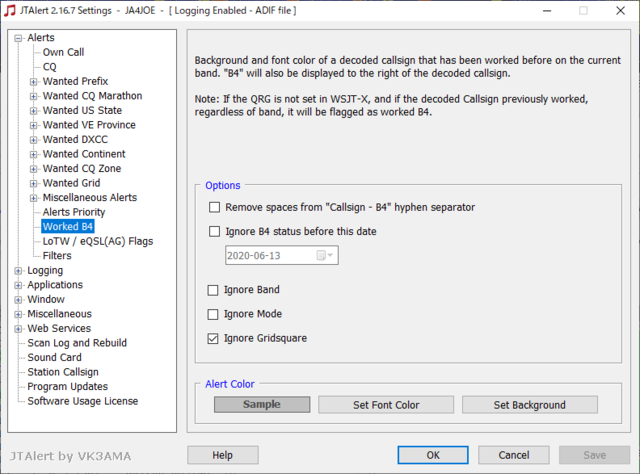
Task: Click the 2020-06-13 date field
Action: point(282,256)
